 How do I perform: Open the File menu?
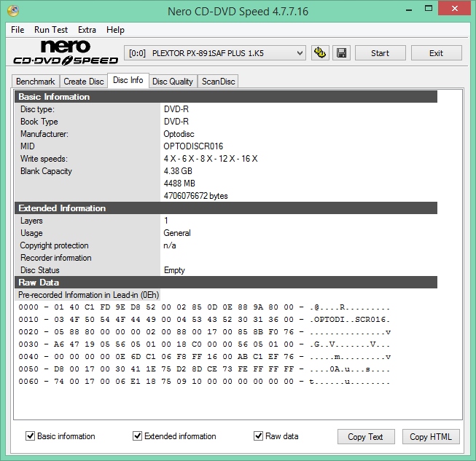click(17, 30)
